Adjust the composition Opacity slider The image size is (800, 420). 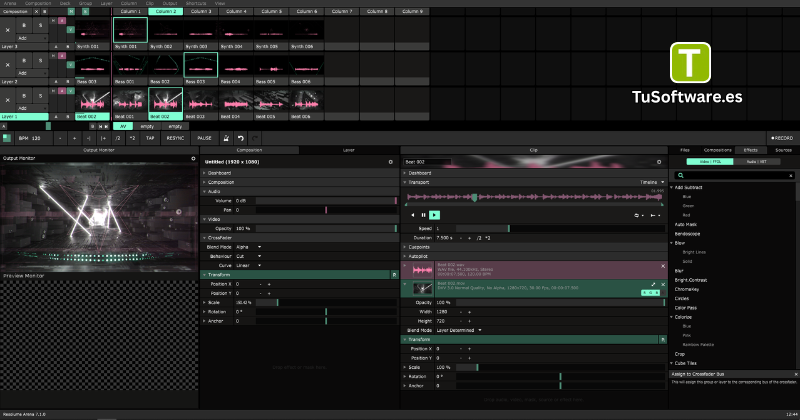pyautogui.click(x=326, y=229)
